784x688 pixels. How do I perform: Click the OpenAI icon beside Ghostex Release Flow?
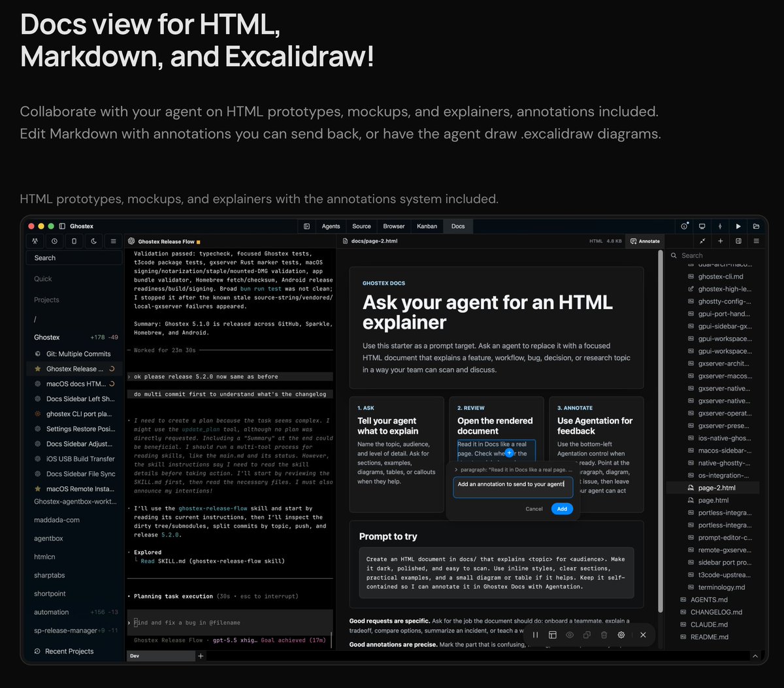click(x=131, y=241)
